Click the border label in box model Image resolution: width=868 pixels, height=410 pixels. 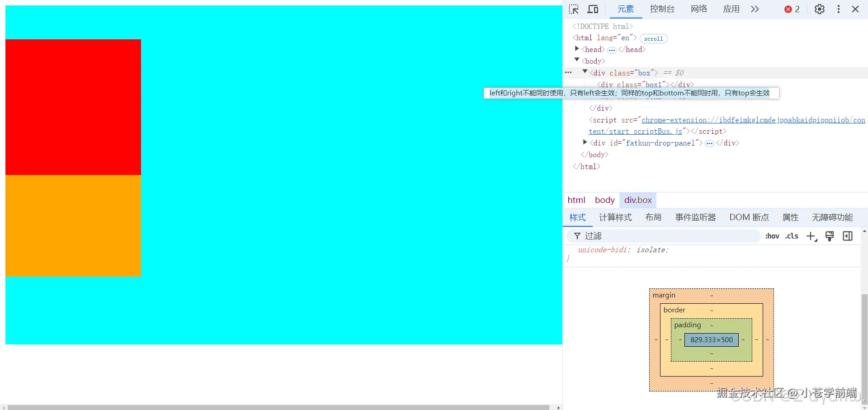[674, 310]
